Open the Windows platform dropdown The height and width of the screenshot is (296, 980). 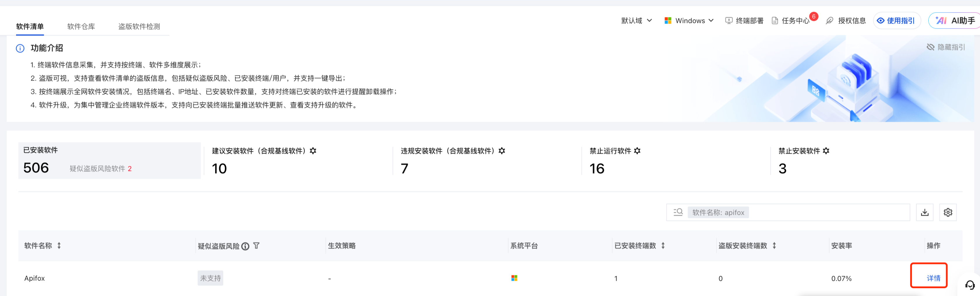pyautogui.click(x=689, y=20)
